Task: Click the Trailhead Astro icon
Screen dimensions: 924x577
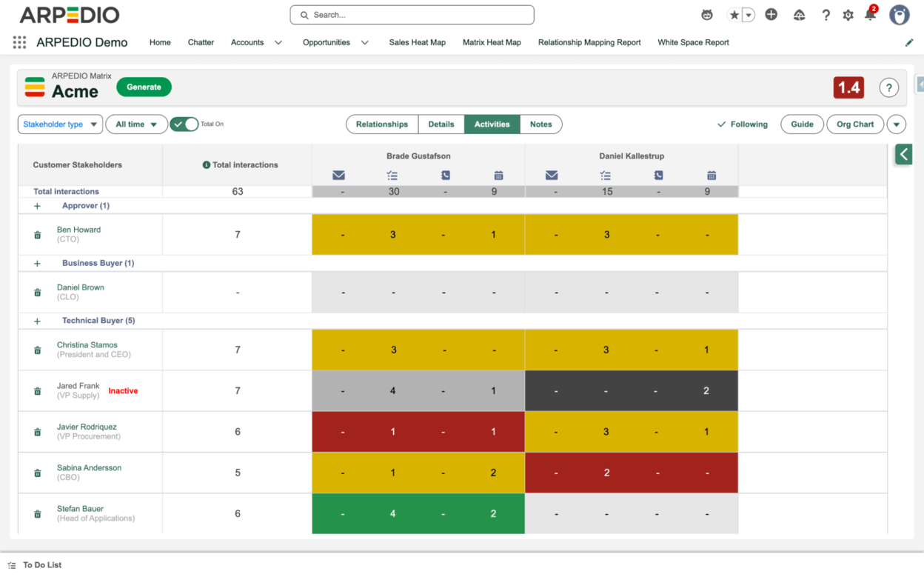Action: [x=707, y=15]
